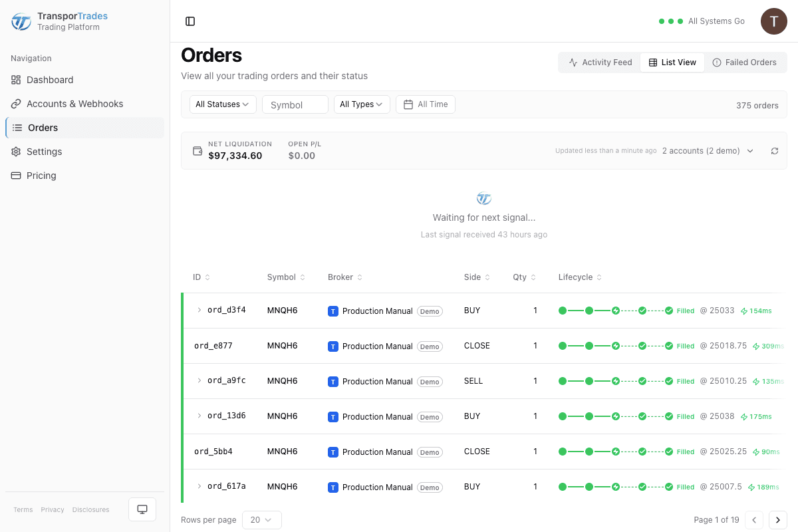
Task: Open the user avatar T menu
Action: tap(774, 21)
